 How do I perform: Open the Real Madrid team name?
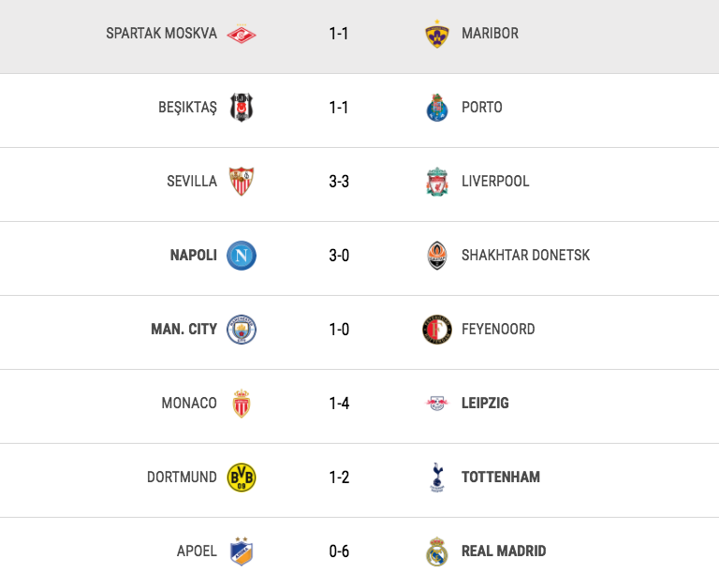(x=504, y=551)
